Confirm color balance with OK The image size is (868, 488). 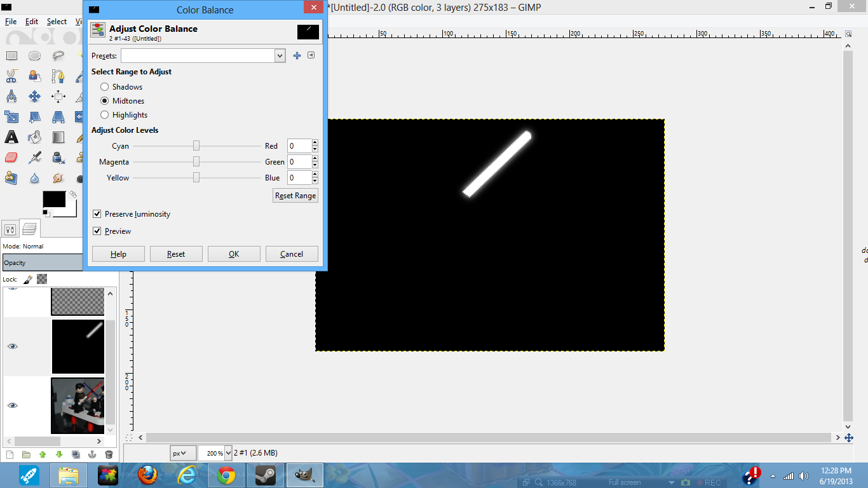pyautogui.click(x=234, y=254)
